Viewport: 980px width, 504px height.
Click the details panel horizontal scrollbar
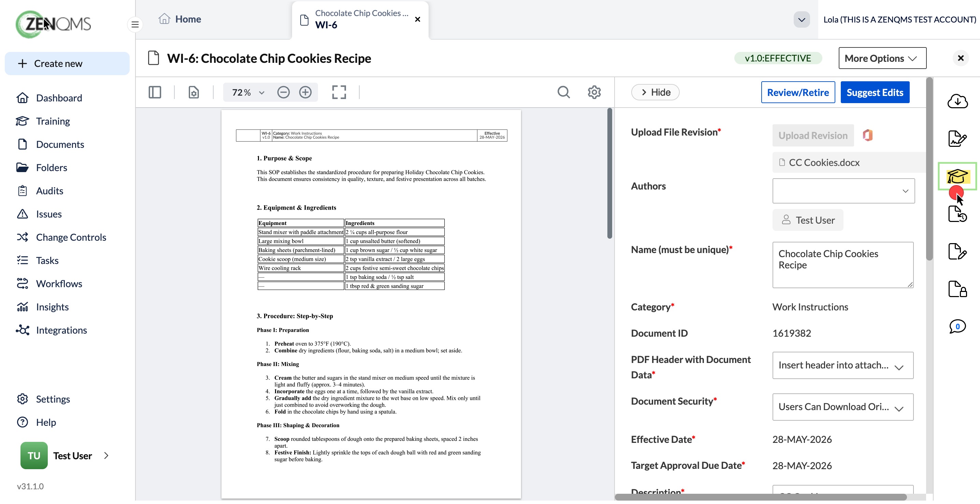761,497
